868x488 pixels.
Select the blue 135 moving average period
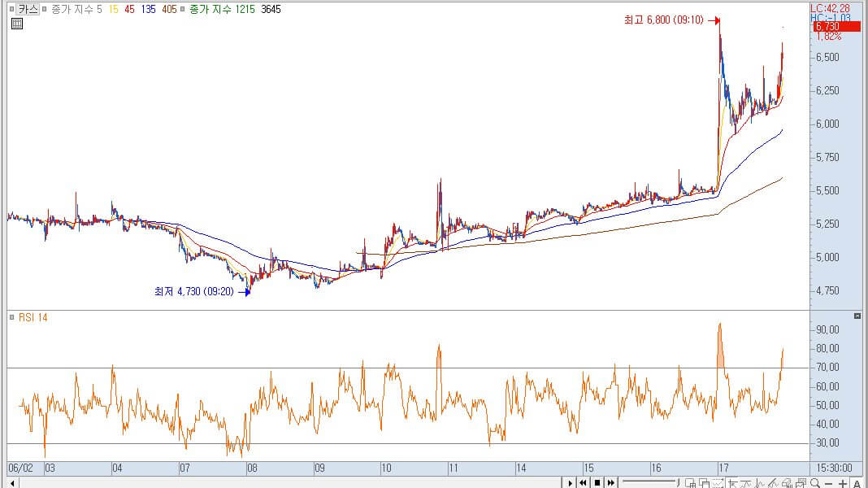pyautogui.click(x=149, y=10)
